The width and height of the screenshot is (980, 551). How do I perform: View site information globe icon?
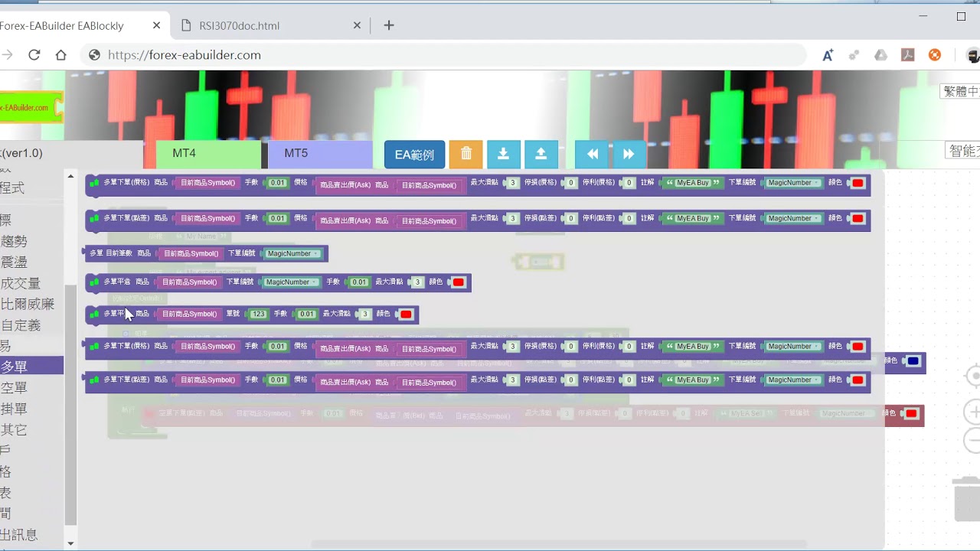tap(95, 55)
